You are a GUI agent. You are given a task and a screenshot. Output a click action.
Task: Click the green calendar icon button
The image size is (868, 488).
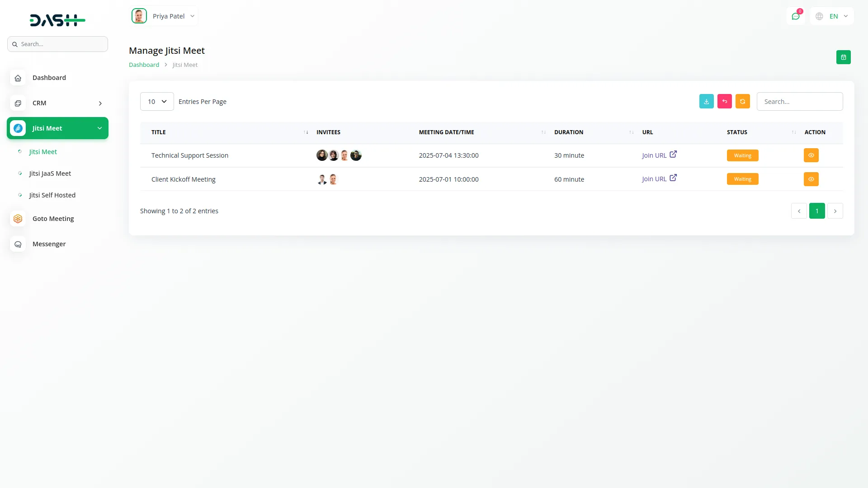click(843, 57)
